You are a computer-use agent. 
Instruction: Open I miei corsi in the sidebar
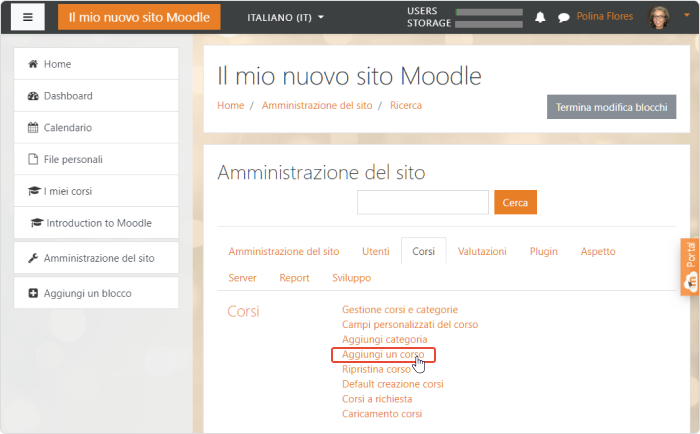coord(96,191)
